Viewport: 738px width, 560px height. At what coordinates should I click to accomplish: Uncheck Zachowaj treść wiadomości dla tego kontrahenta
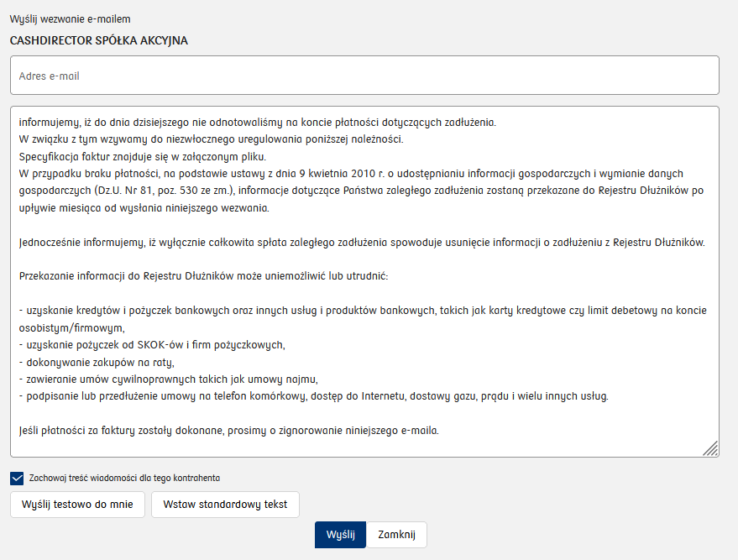pyautogui.click(x=17, y=479)
